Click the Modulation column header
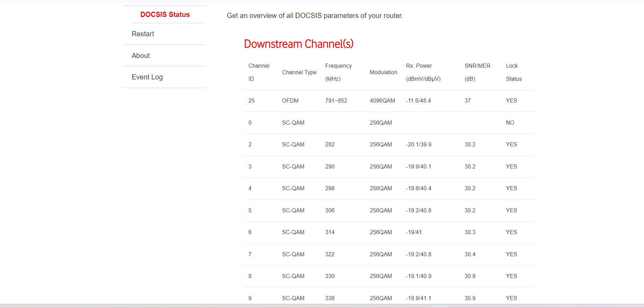This screenshot has width=644, height=307. click(383, 72)
